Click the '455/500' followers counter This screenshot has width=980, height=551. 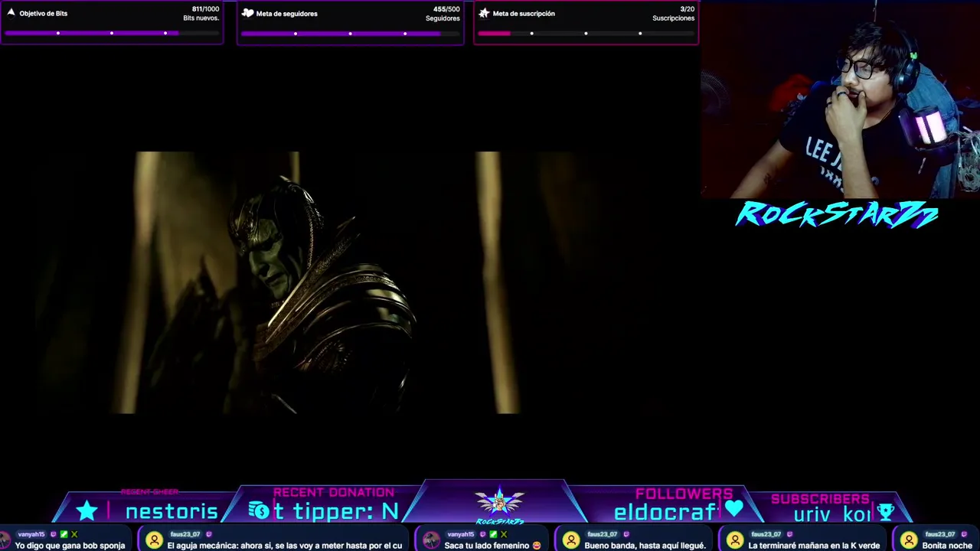(x=446, y=9)
